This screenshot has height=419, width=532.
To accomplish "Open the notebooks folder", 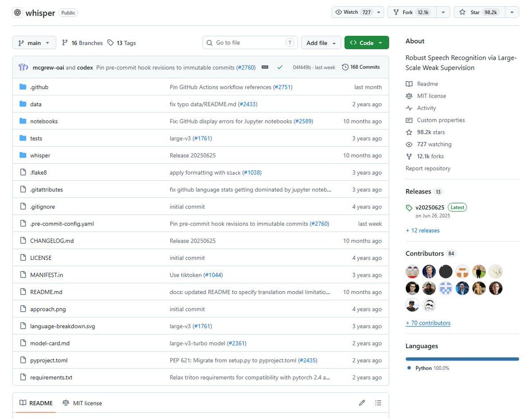I will pos(44,121).
